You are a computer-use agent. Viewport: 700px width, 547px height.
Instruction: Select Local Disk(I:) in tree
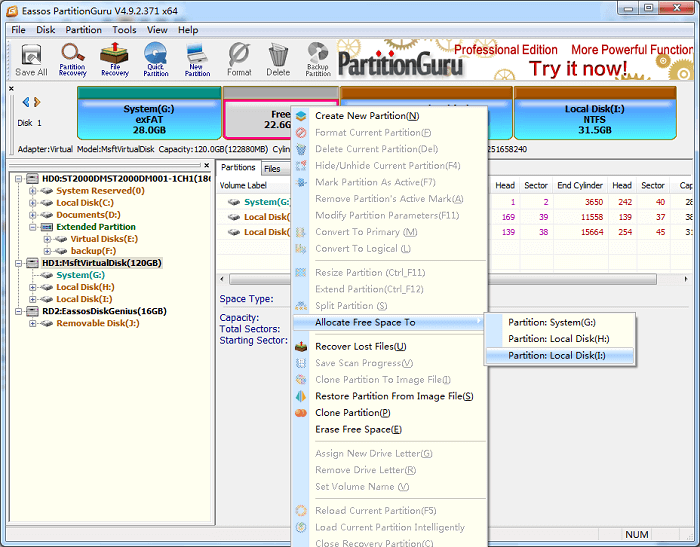point(84,299)
